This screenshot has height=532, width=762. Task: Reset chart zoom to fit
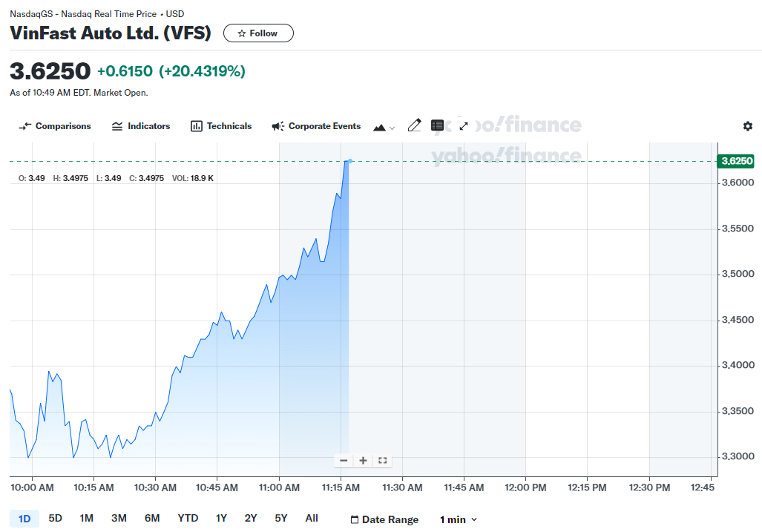pyautogui.click(x=382, y=461)
